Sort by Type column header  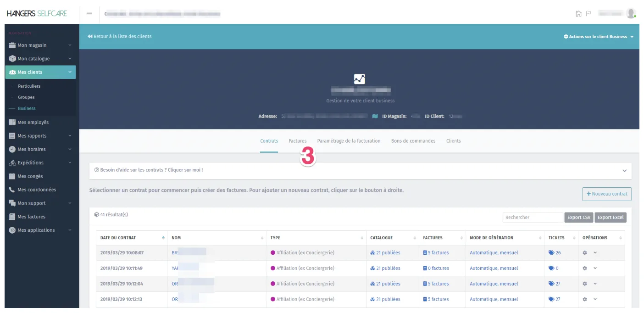316,238
